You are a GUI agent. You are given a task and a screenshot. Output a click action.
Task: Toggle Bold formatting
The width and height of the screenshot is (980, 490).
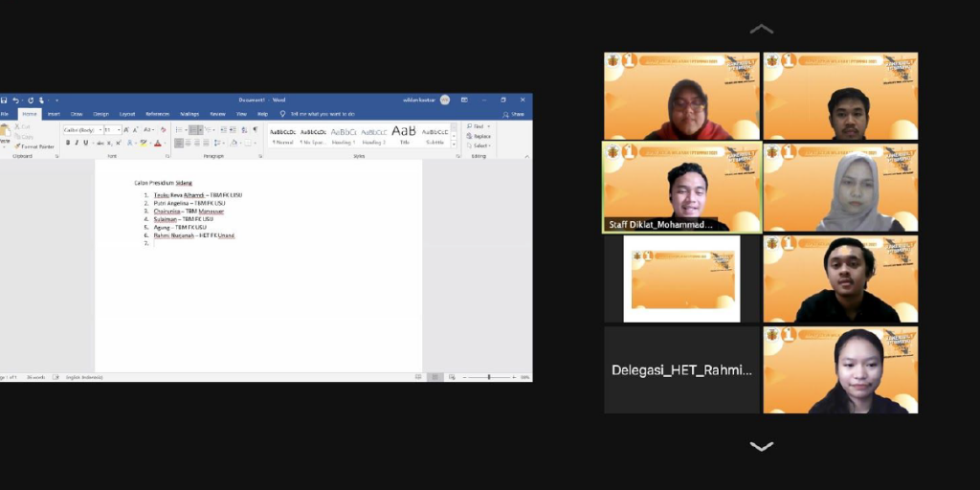[68, 143]
